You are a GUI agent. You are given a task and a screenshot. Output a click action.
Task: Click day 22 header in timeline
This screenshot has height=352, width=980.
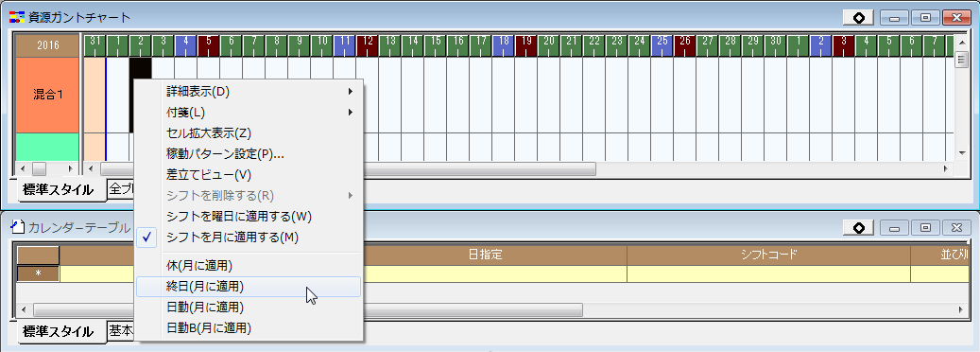pyautogui.click(x=593, y=45)
